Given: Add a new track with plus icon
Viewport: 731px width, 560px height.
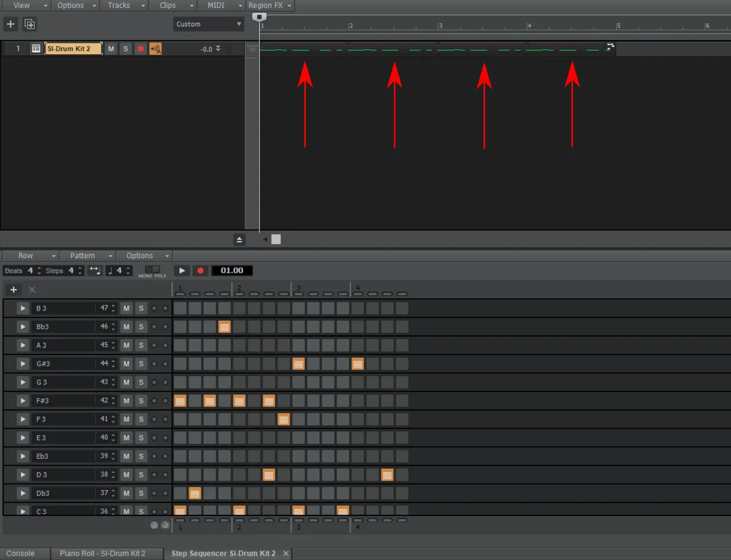Looking at the screenshot, I should tap(10, 24).
